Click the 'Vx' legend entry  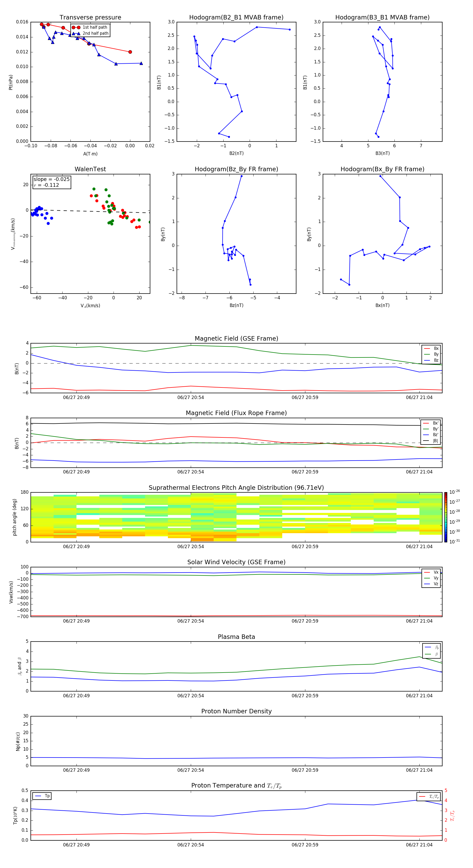431,572
